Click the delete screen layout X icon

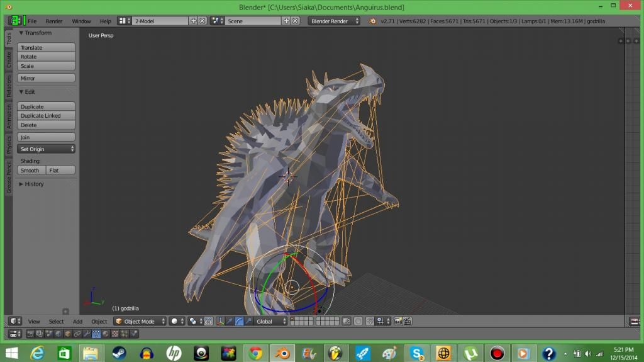203,21
